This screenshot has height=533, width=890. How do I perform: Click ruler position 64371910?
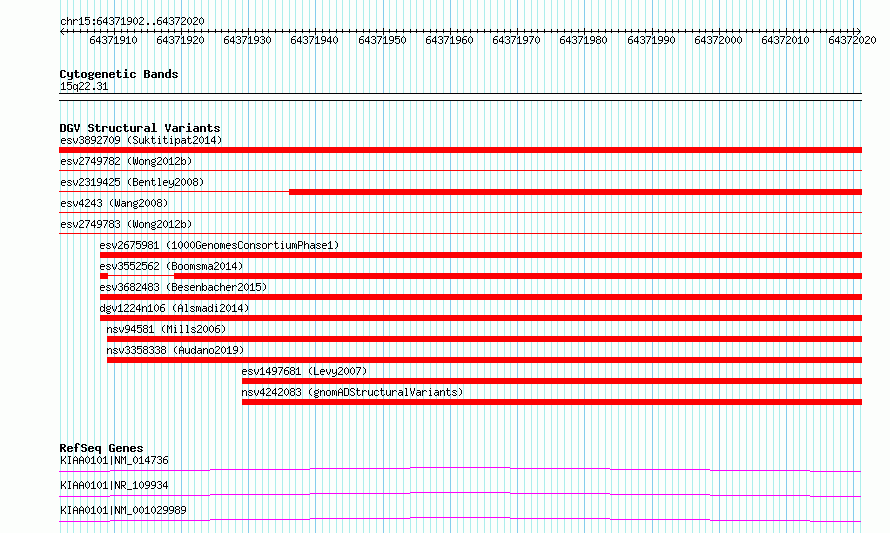(x=113, y=40)
